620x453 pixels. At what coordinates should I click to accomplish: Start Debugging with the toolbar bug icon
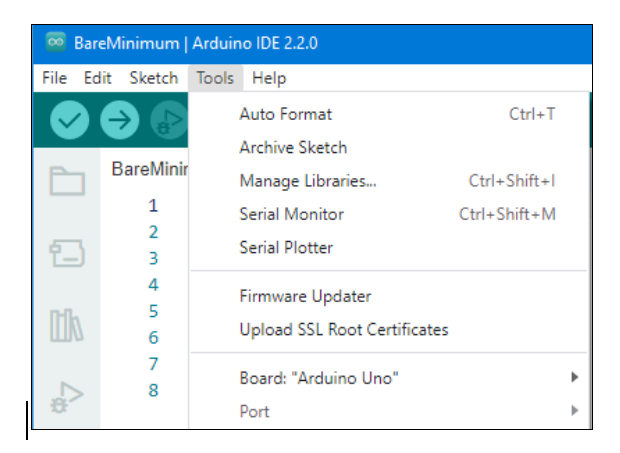pos(169,120)
